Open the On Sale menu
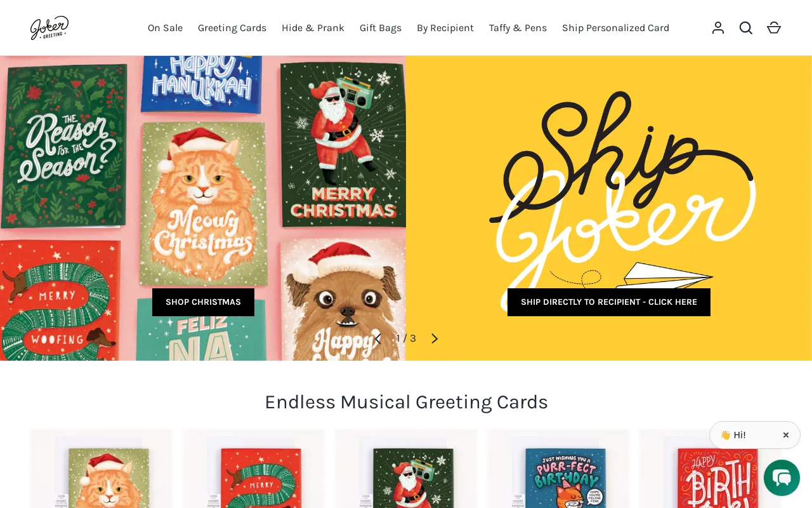The height and width of the screenshot is (508, 812). pyautogui.click(x=165, y=28)
